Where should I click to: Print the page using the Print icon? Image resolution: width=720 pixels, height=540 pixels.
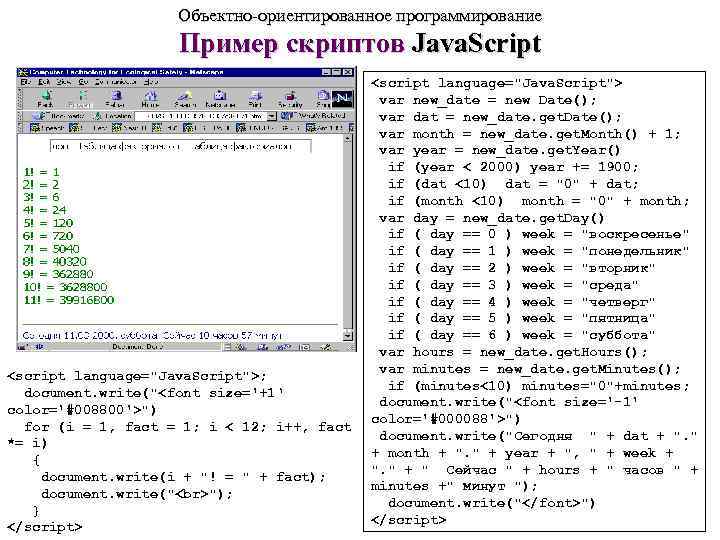tap(255, 98)
